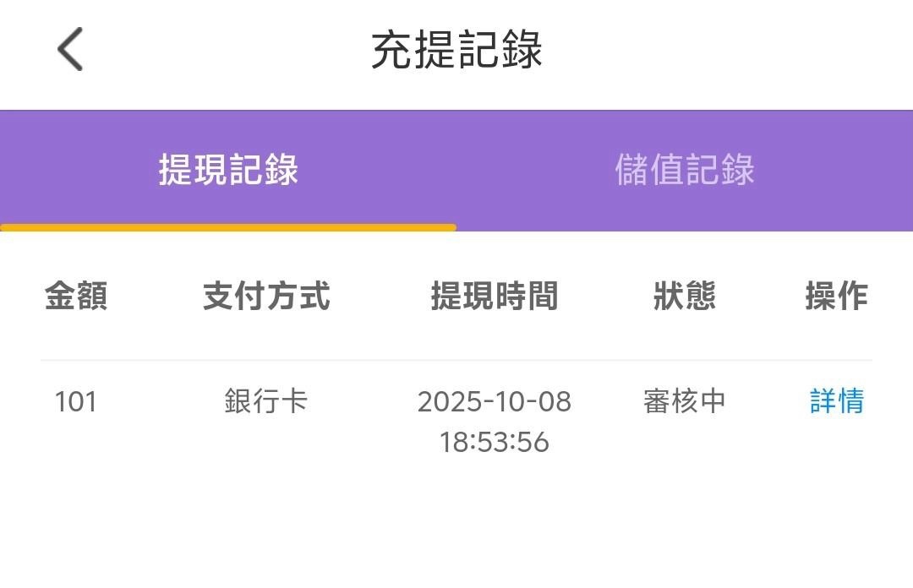913x588 pixels.
Task: Select the 審核中 status text
Action: pos(684,401)
